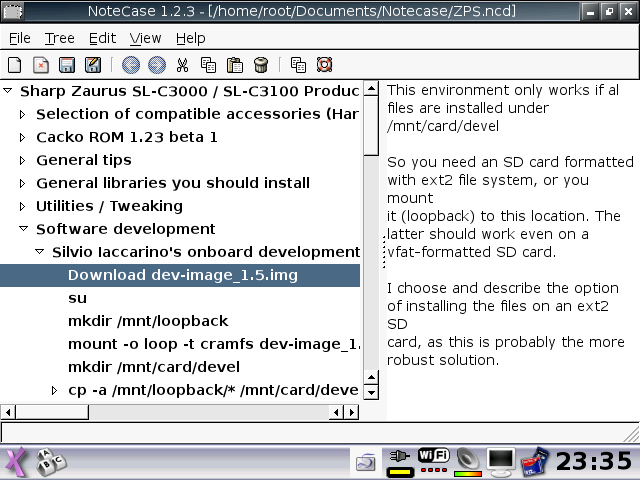
Task: Select the su tree node
Action: pos(78,298)
